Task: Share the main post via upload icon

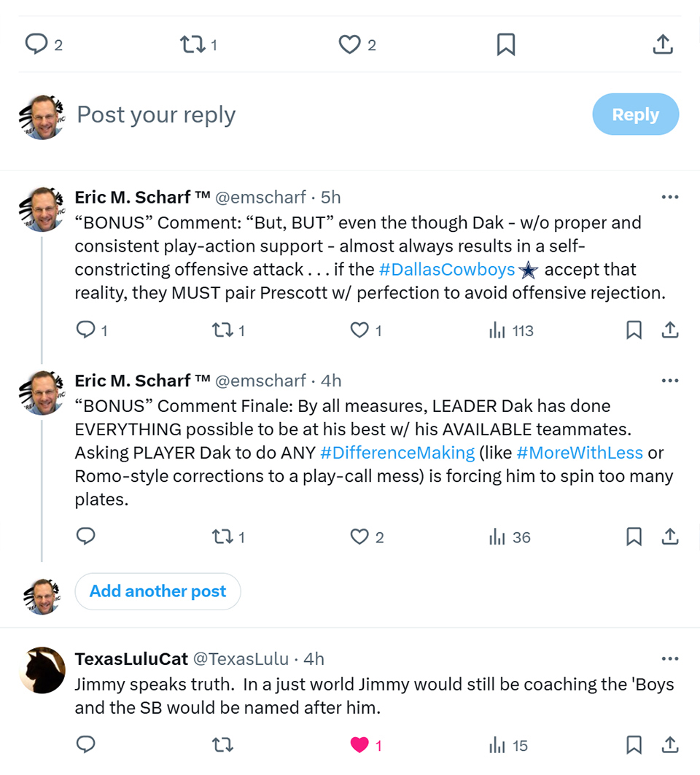Action: 663,44
